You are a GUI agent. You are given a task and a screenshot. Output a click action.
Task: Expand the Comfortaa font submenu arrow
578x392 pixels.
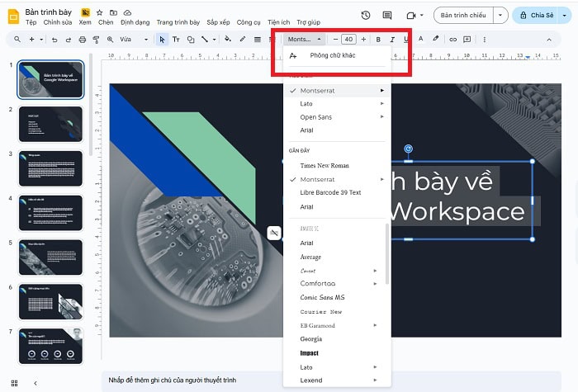[x=376, y=283]
